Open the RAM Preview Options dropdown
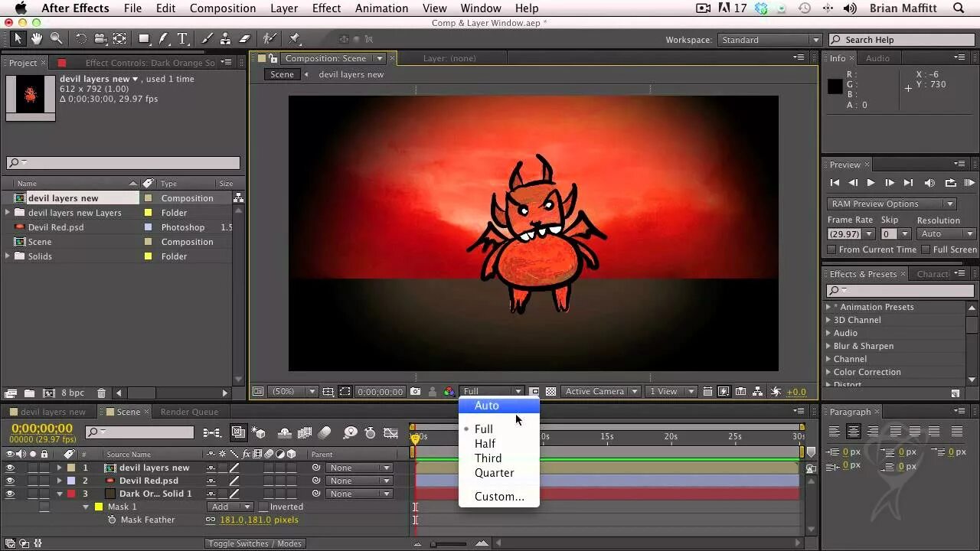Viewport: 980px width, 551px height. tap(892, 204)
